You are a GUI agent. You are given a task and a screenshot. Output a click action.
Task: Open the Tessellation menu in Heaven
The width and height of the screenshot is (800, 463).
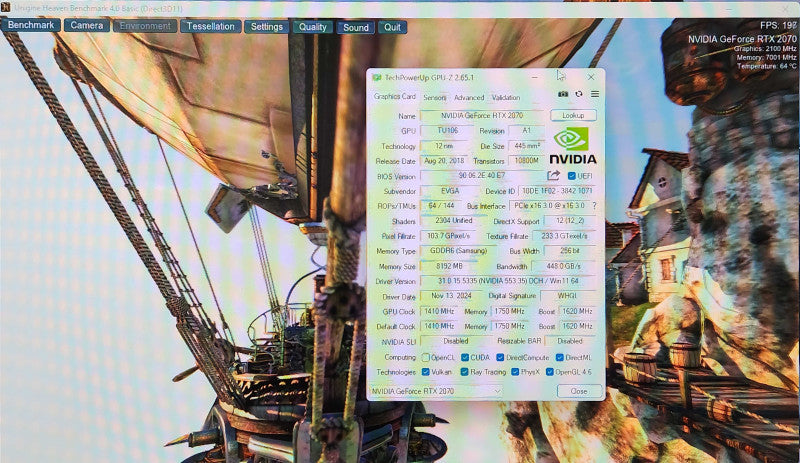(x=210, y=26)
